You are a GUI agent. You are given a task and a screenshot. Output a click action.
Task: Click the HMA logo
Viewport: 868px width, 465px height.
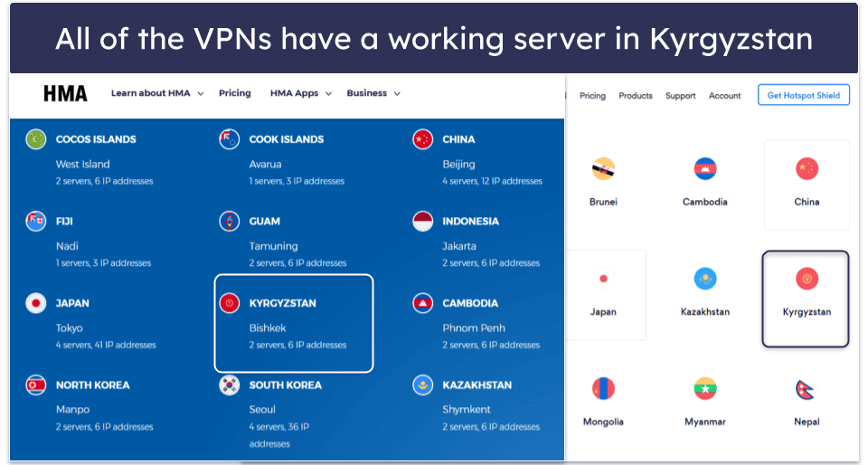(65, 93)
